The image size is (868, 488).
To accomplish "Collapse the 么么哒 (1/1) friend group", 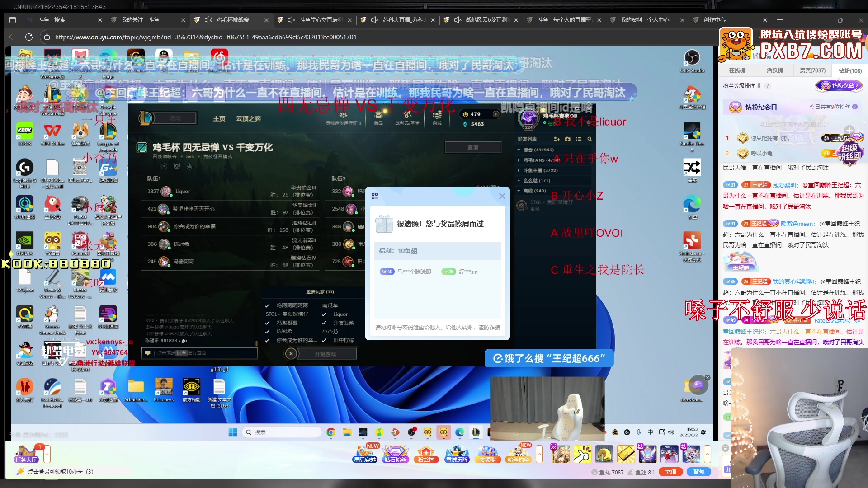I will point(519,180).
